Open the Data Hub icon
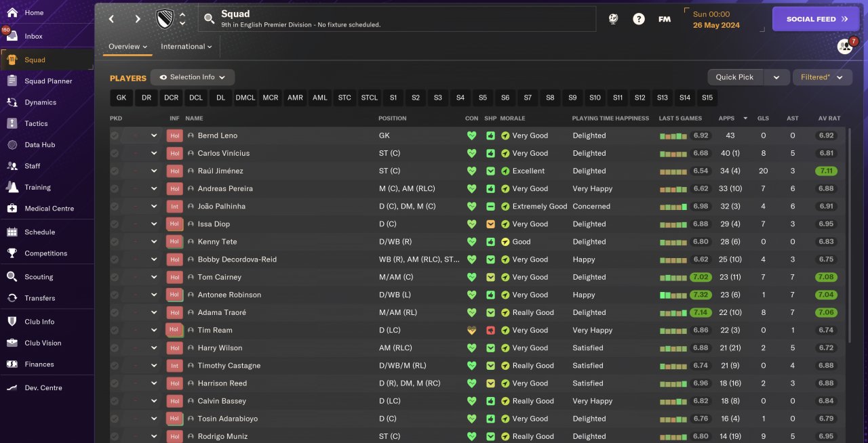Image resolution: width=868 pixels, height=443 pixels. point(12,144)
